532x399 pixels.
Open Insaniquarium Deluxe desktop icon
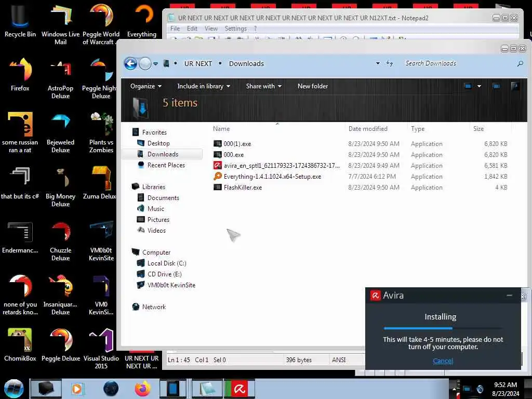click(x=60, y=295)
